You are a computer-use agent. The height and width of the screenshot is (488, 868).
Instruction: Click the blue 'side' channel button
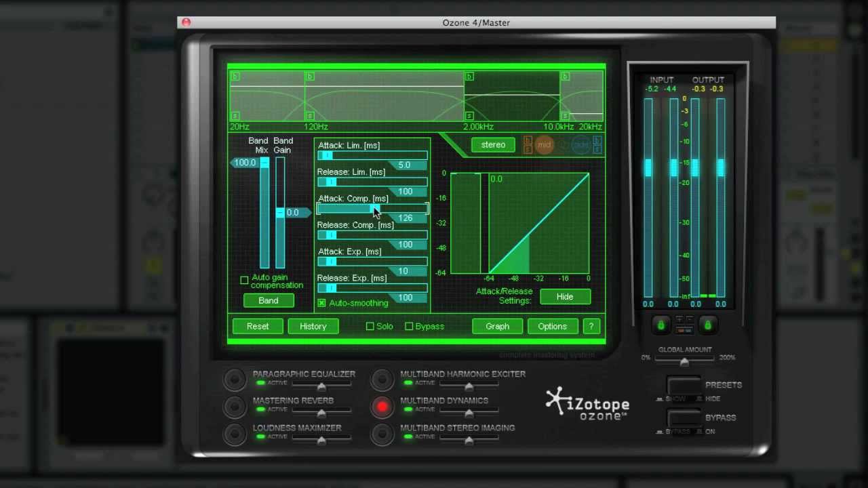click(x=581, y=144)
